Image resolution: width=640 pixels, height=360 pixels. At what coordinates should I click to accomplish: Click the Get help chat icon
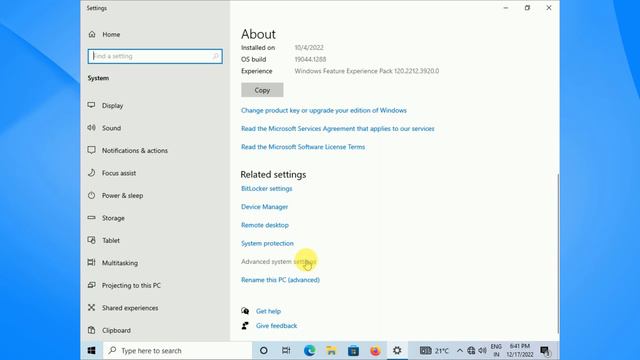(x=245, y=311)
